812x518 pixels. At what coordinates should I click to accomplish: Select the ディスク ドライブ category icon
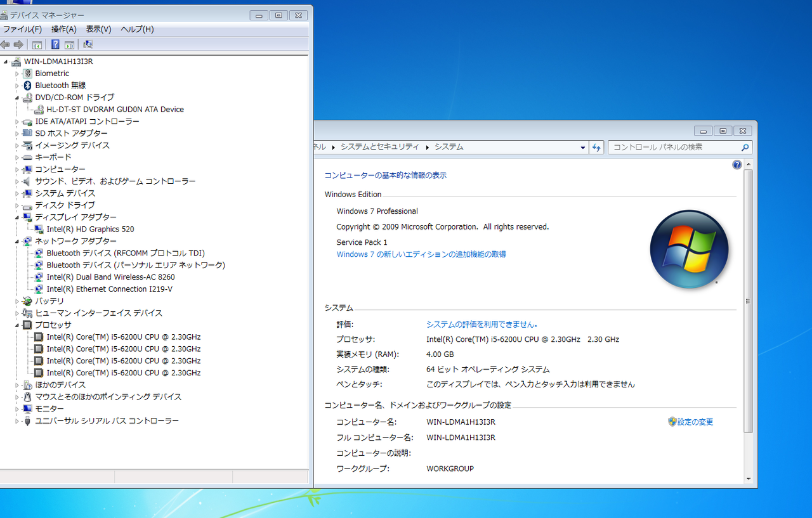click(x=27, y=205)
